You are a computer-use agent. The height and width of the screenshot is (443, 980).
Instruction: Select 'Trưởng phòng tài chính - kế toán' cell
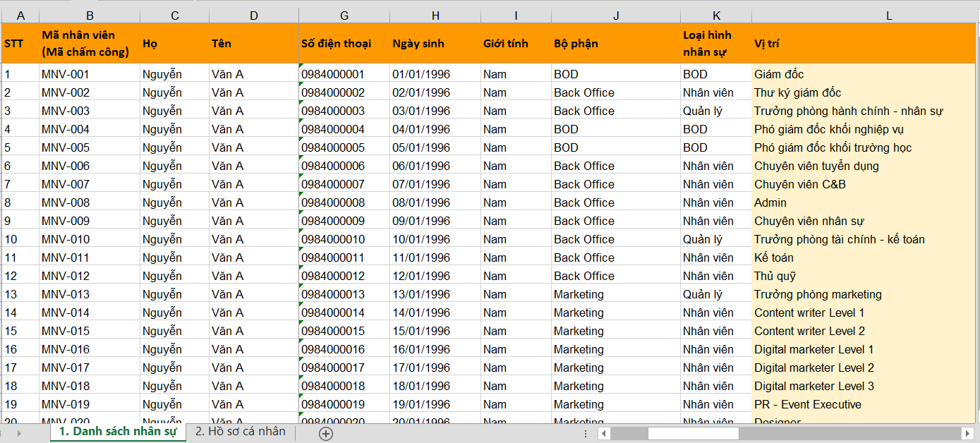pos(864,239)
